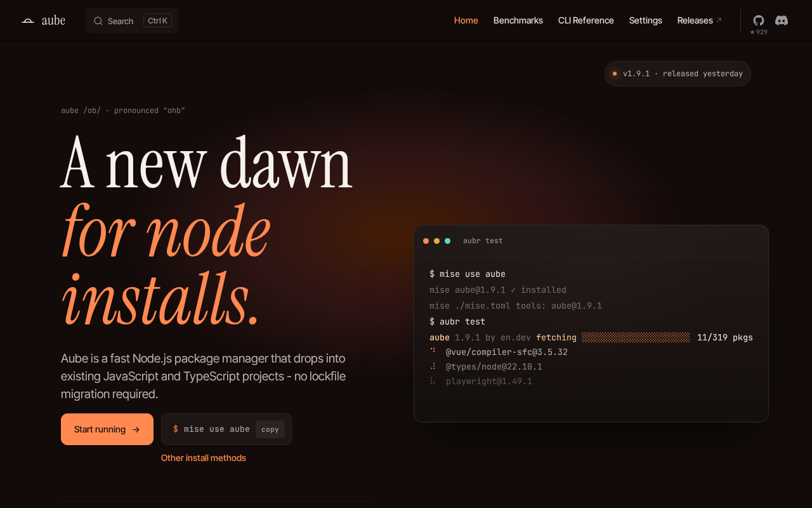The width and height of the screenshot is (812, 508).
Task: Click the spinner beside @types/node
Action: (x=433, y=366)
